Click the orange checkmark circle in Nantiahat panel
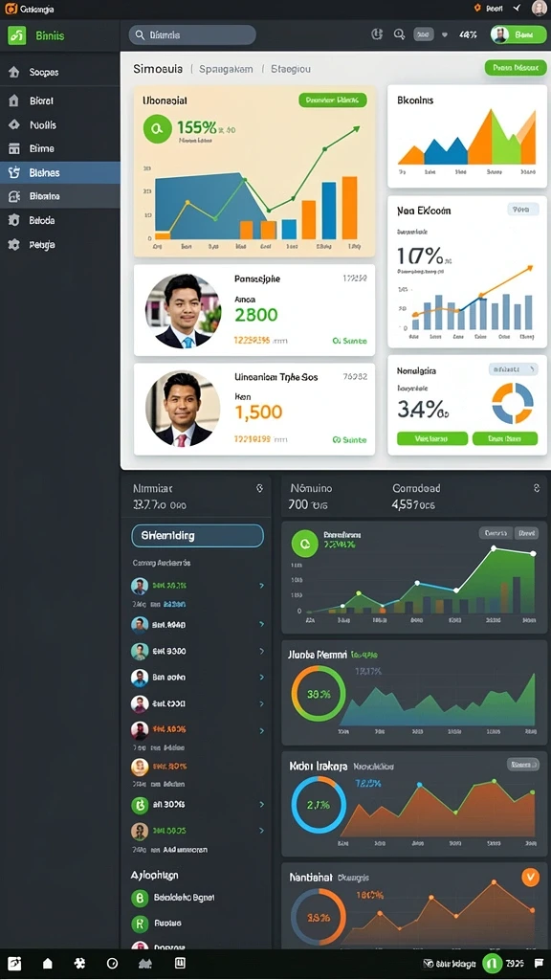This screenshot has width=551, height=980. pyautogui.click(x=530, y=878)
